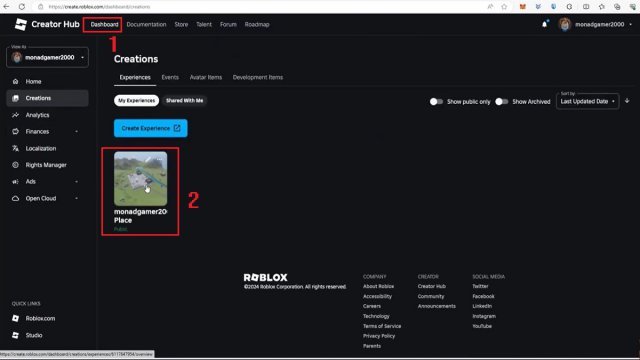Switch to the Avatar Items tab
Viewport: 640px width, 360px height.
[x=206, y=77]
